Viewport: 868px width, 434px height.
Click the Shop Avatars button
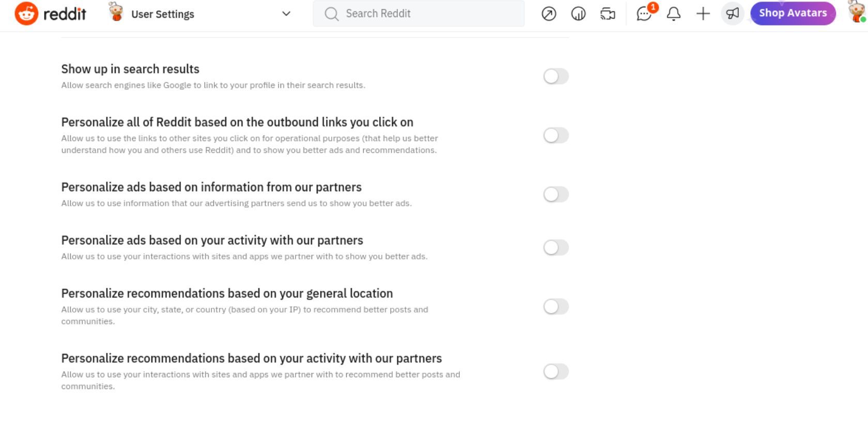pyautogui.click(x=793, y=13)
